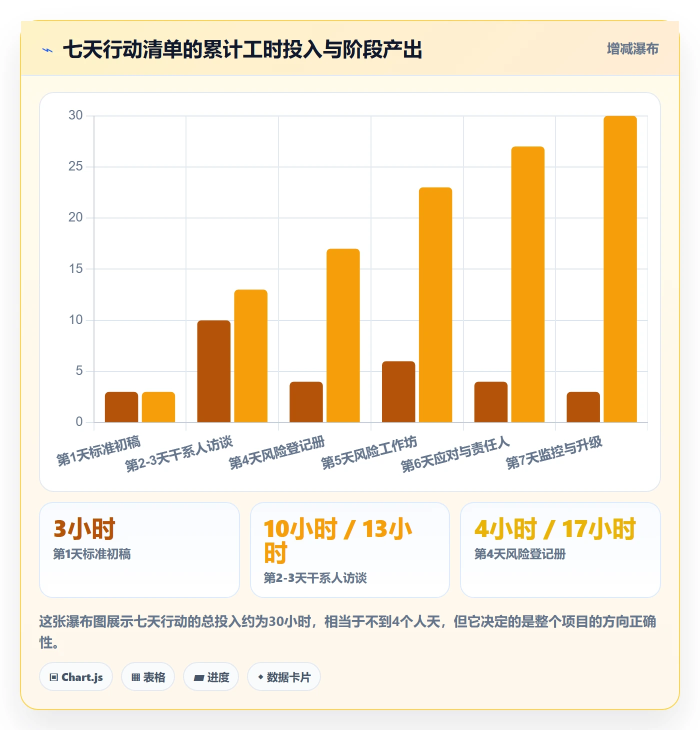Viewport: 700px width, 730px height.
Task: Click the orange cumulative bar for 第7天监控与升级
Action: click(620, 269)
